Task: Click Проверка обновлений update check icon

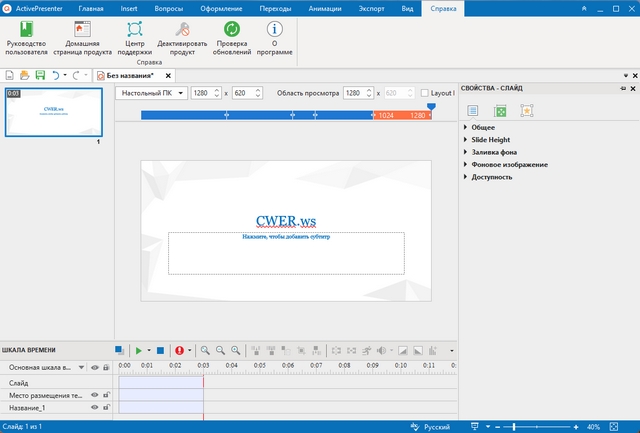Action: (x=230, y=38)
